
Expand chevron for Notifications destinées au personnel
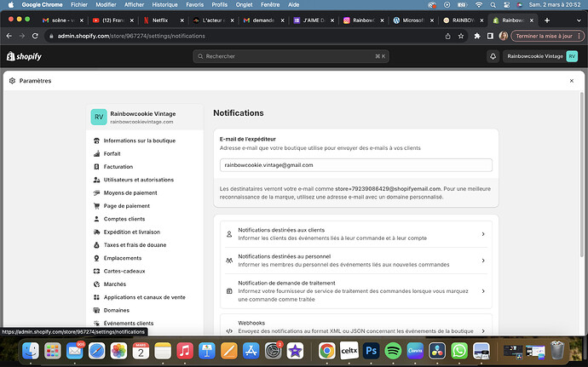tap(483, 261)
